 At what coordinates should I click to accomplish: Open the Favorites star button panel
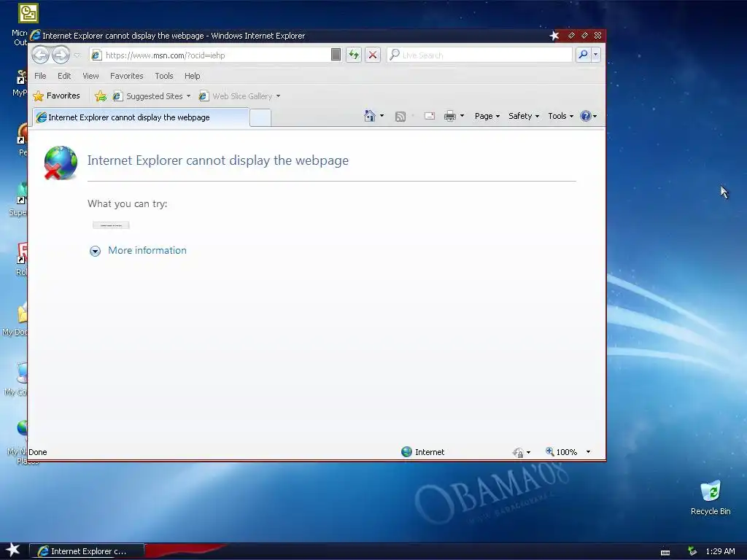pos(57,96)
